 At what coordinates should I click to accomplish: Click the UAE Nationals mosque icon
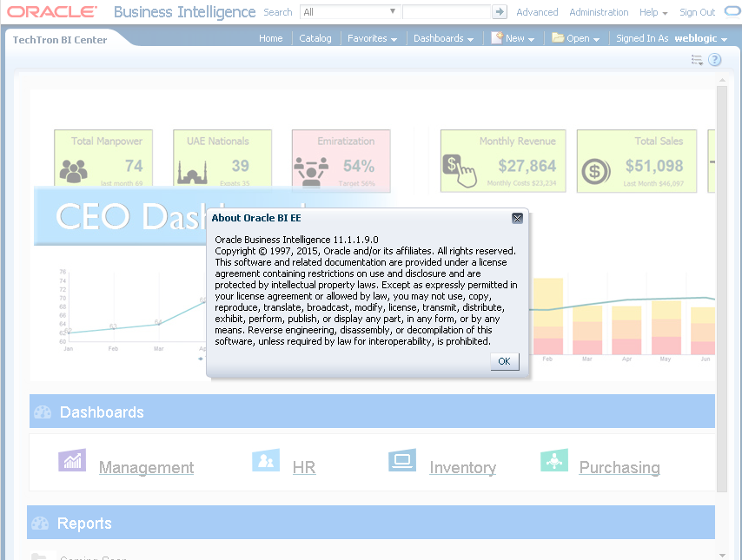(192, 172)
